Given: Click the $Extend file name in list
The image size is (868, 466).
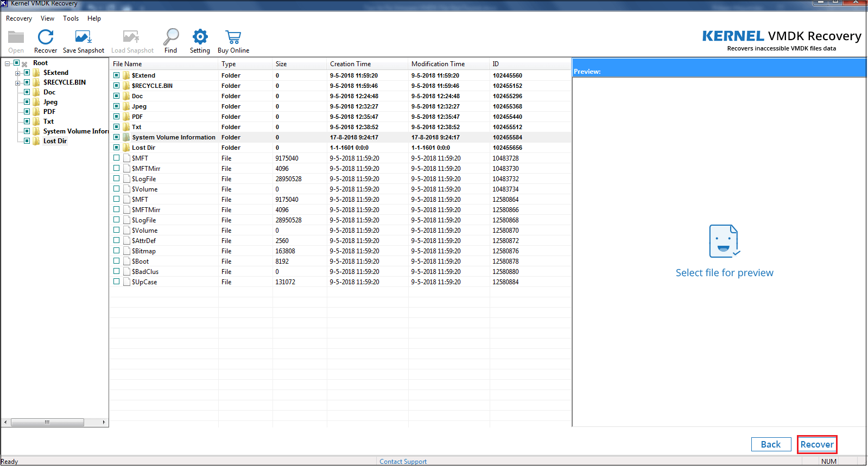Looking at the screenshot, I should point(143,75).
